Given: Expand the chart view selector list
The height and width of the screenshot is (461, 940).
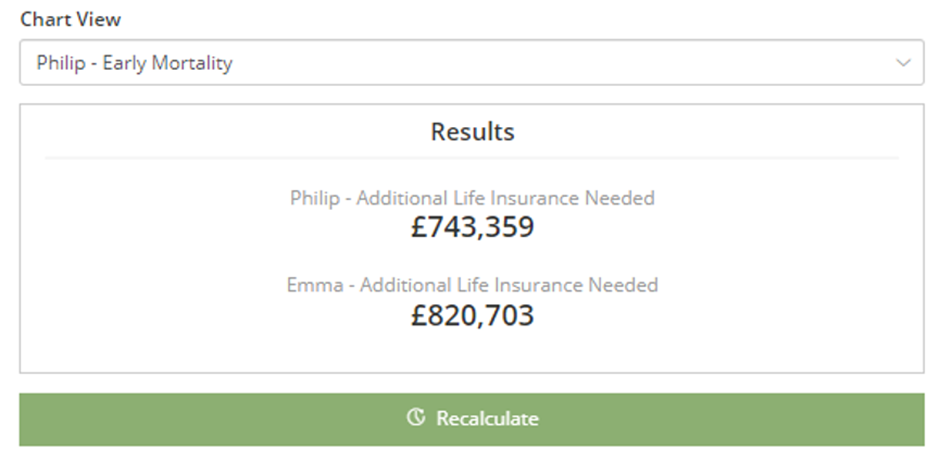Looking at the screenshot, I should click(471, 62).
